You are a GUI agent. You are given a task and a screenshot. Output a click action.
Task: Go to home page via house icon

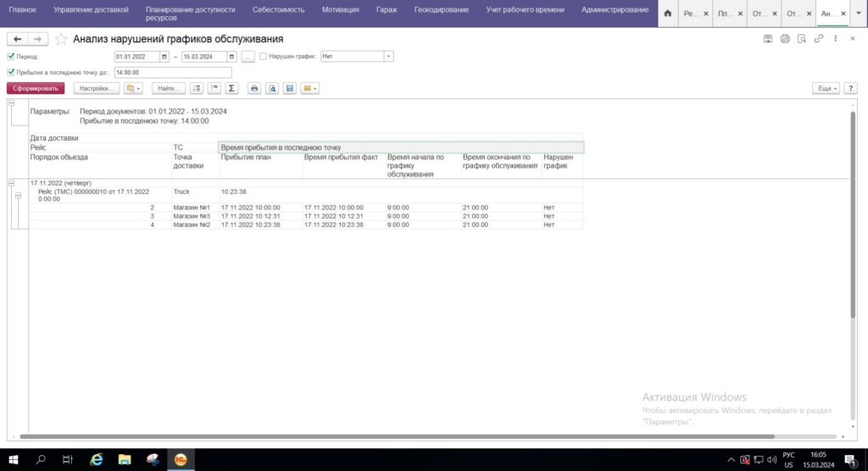(x=669, y=14)
